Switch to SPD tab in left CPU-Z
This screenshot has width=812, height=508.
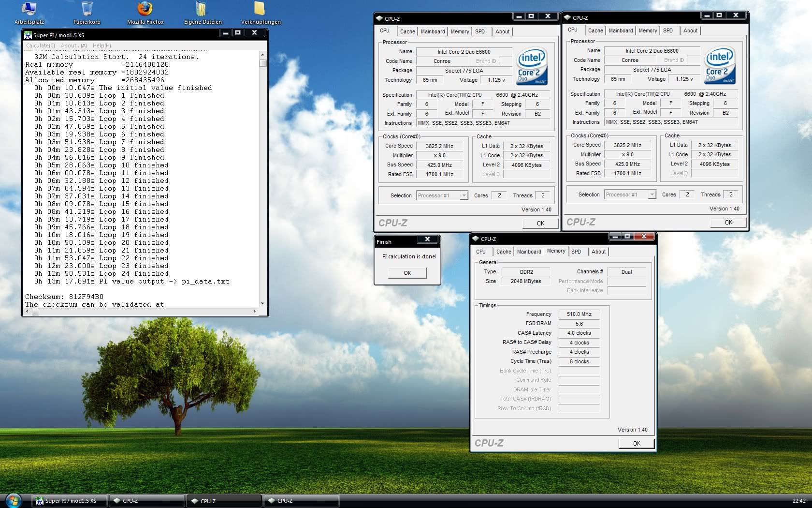pyautogui.click(x=480, y=31)
